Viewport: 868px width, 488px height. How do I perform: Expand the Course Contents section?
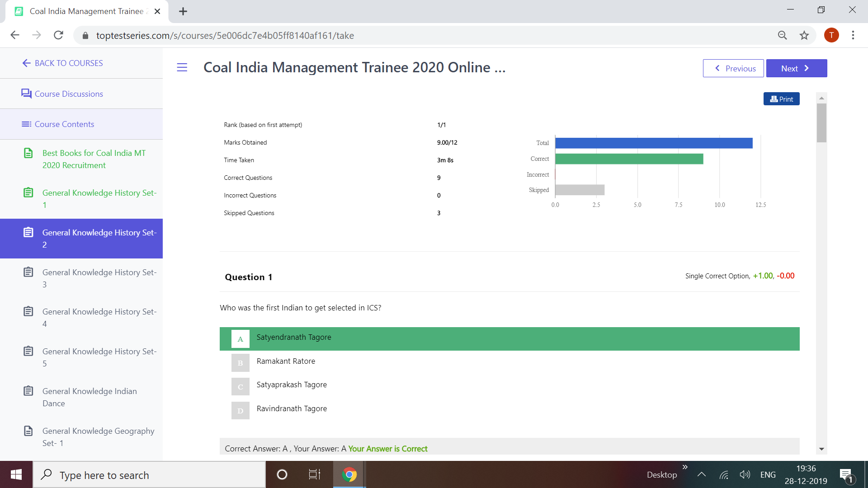tap(64, 124)
